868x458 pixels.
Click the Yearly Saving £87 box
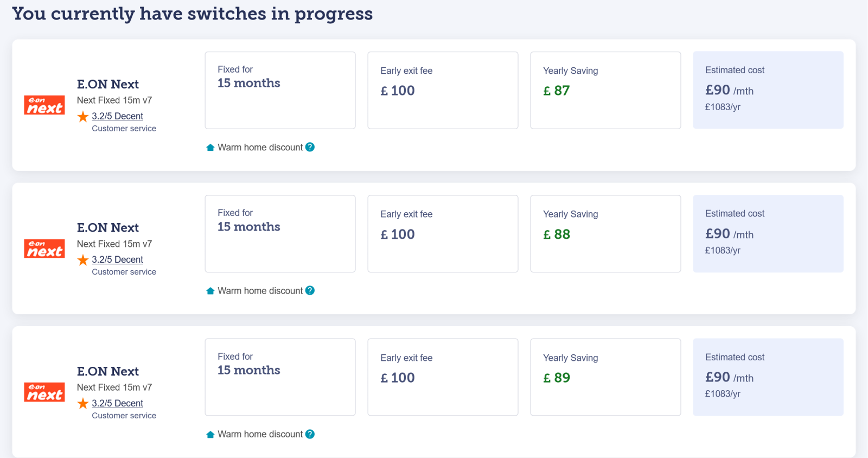pyautogui.click(x=605, y=90)
